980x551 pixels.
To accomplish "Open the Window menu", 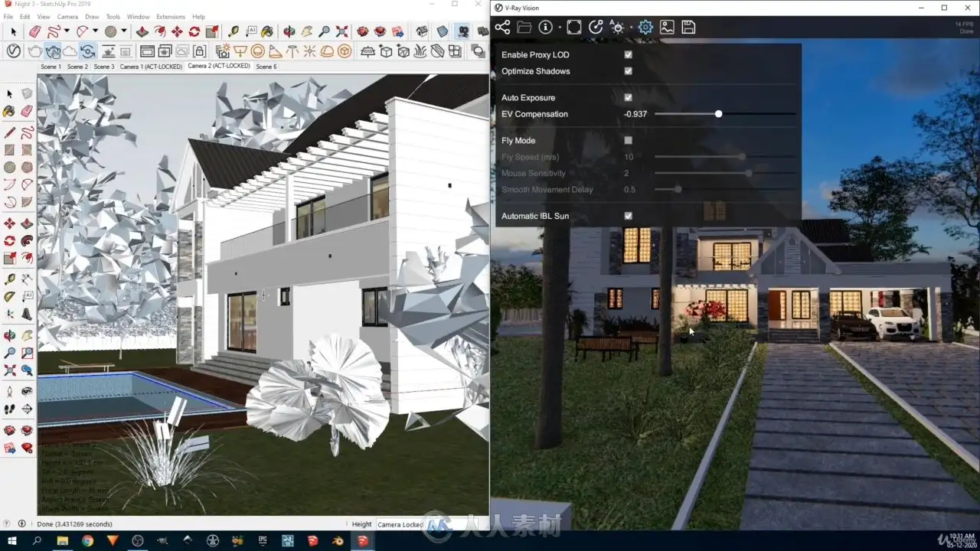I will pos(138,16).
